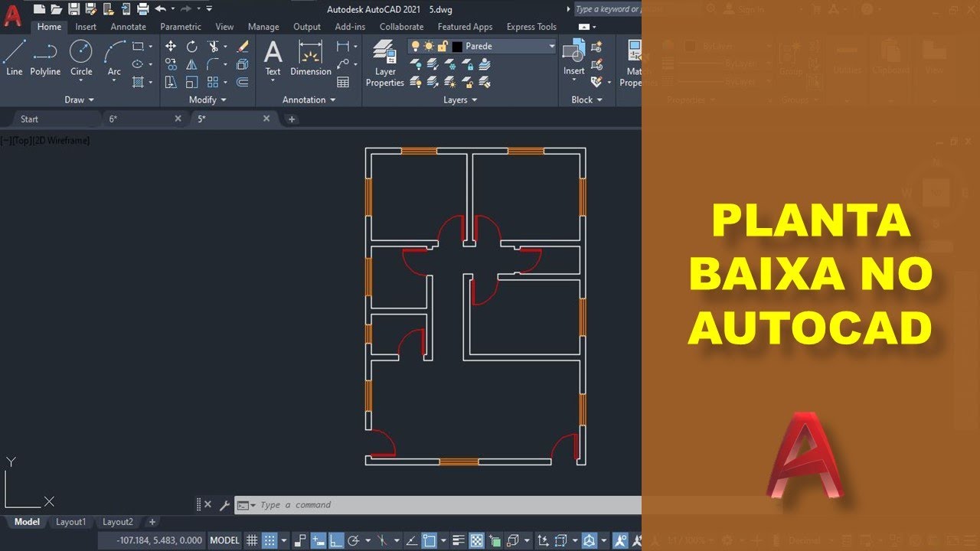
Task: Open Arc tool options arrow
Action: [x=114, y=82]
